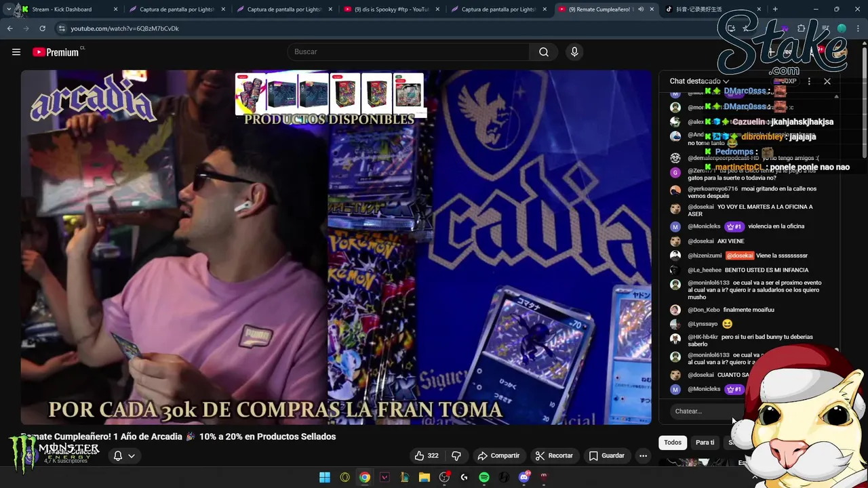Switch to dis is Spooky YouTube tab
This screenshot has height=488, width=868.
click(392, 9)
